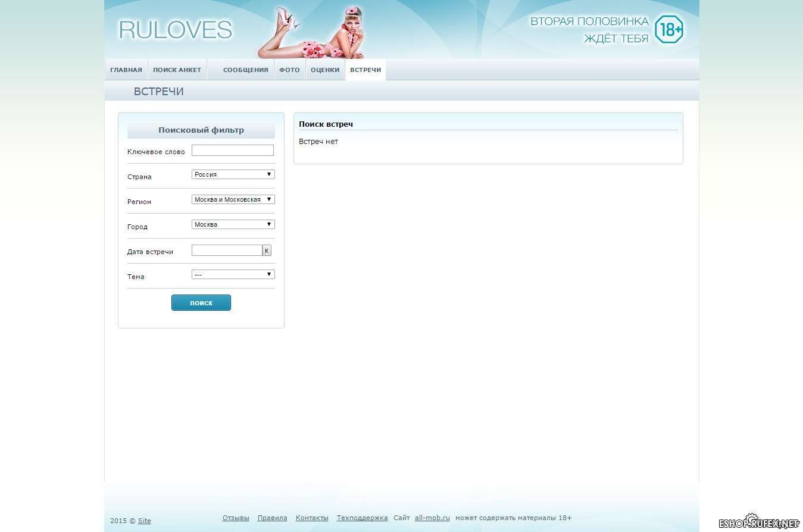Open the Отзывы footer link
The image size is (803, 532).
(x=236, y=518)
